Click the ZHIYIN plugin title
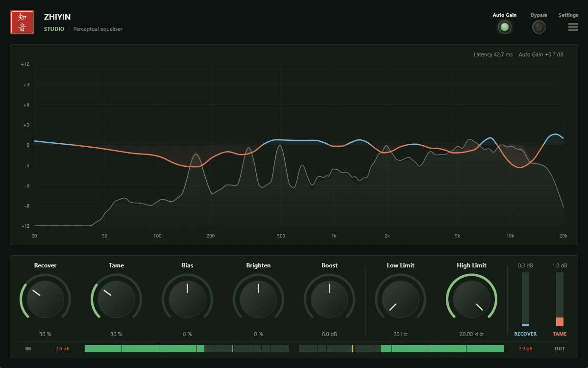 pos(57,17)
